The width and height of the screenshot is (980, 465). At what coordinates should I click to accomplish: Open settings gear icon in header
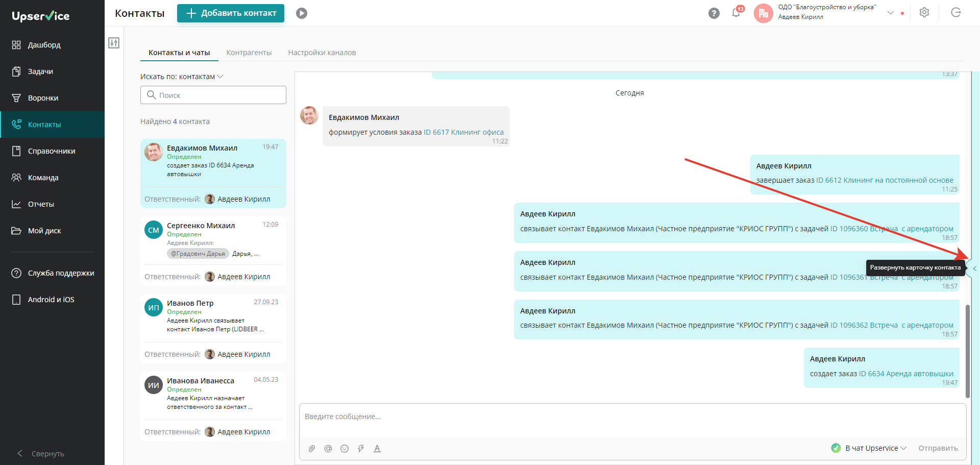[924, 13]
